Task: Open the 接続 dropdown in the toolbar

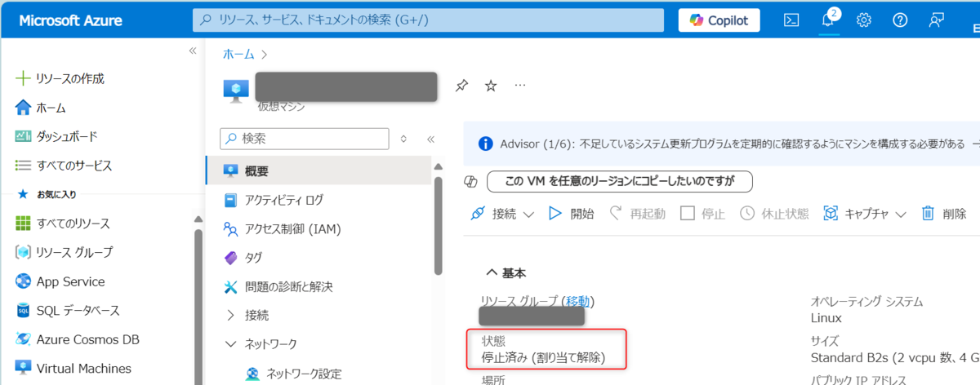Action: (503, 214)
